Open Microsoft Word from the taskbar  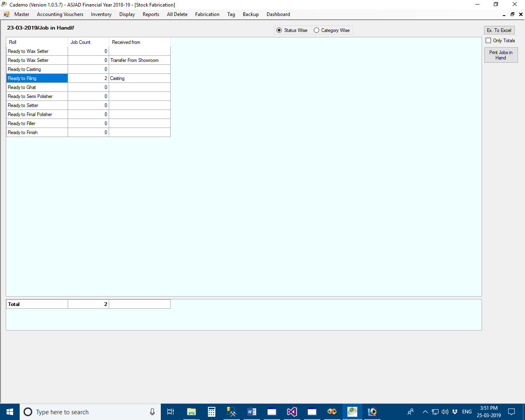(252, 412)
